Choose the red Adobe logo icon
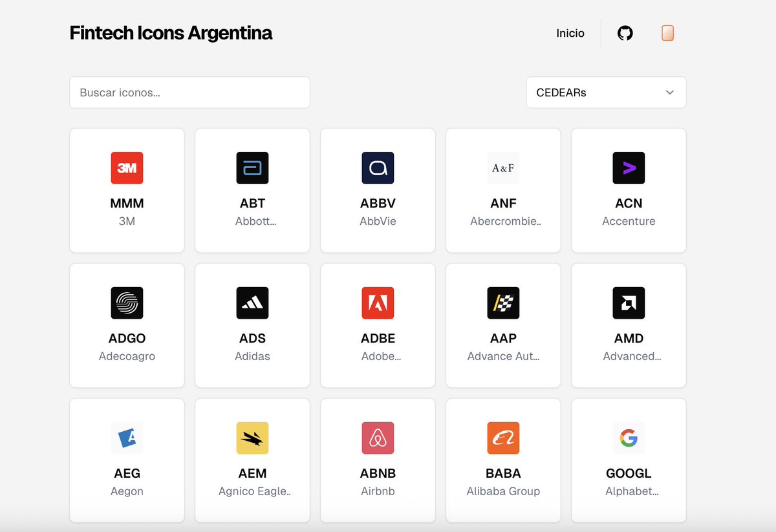Screen dimensions: 776x532 pyautogui.click(x=378, y=303)
